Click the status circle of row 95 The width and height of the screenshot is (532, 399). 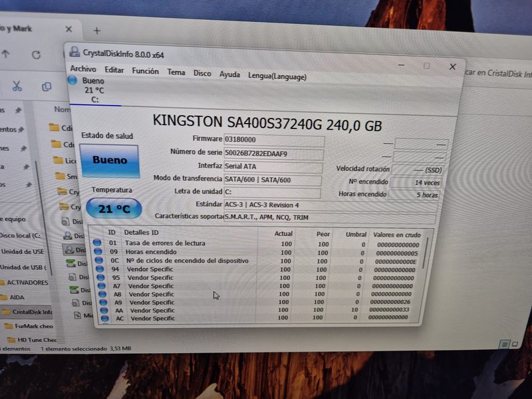[101, 277]
